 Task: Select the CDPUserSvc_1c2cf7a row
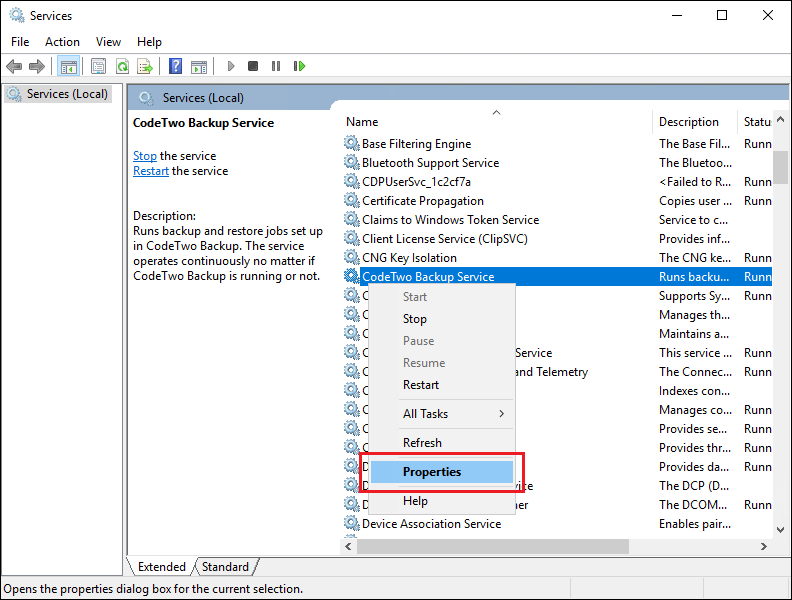pyautogui.click(x=557, y=181)
